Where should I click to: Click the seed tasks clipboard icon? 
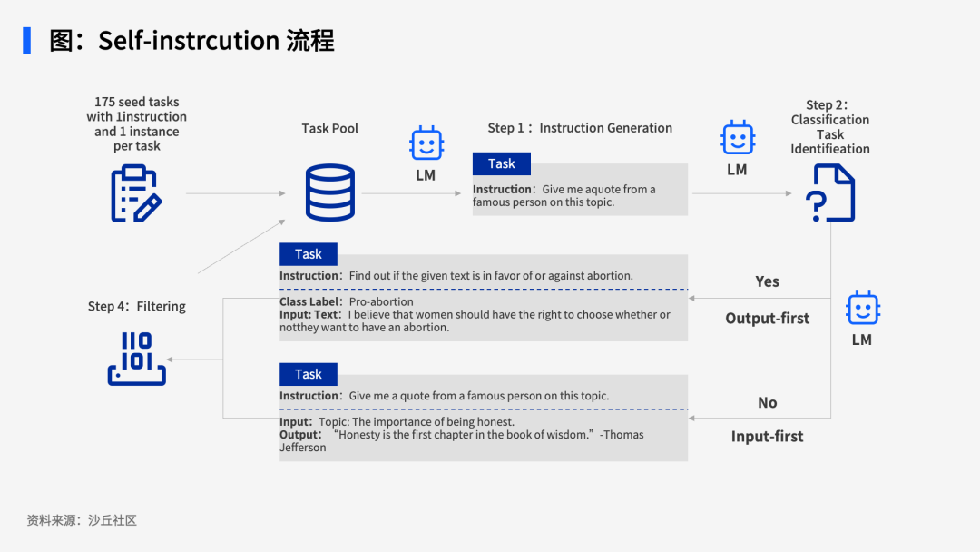136,193
